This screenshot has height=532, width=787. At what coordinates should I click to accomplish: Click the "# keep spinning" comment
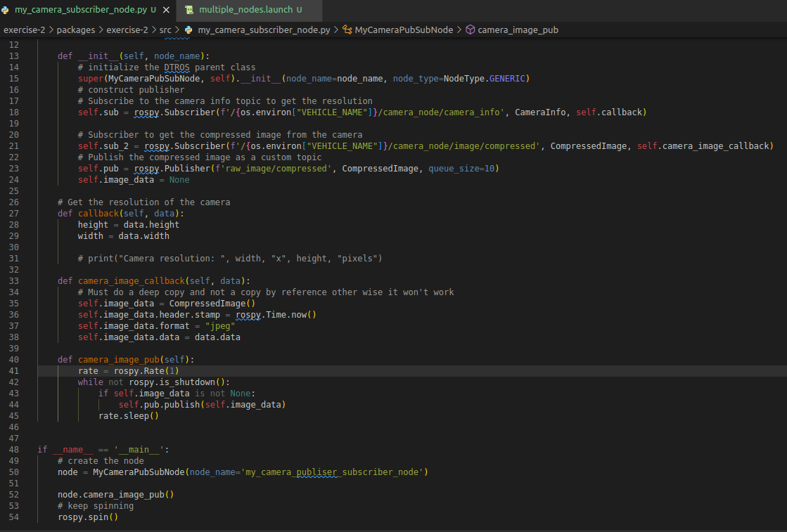point(96,506)
